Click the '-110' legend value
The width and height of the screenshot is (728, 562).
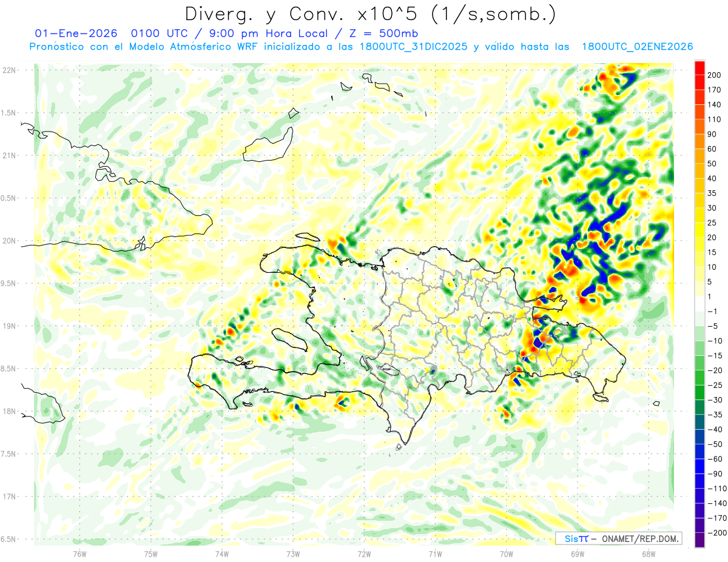coord(716,489)
